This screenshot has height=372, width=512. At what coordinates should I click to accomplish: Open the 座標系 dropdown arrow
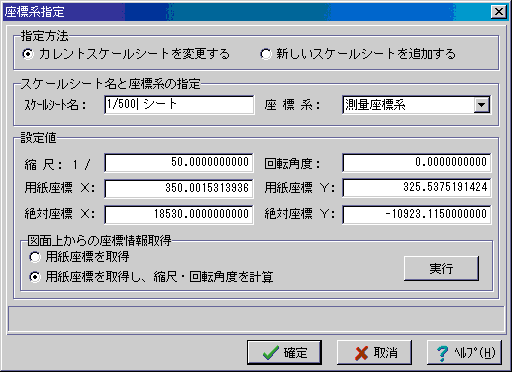(x=482, y=105)
